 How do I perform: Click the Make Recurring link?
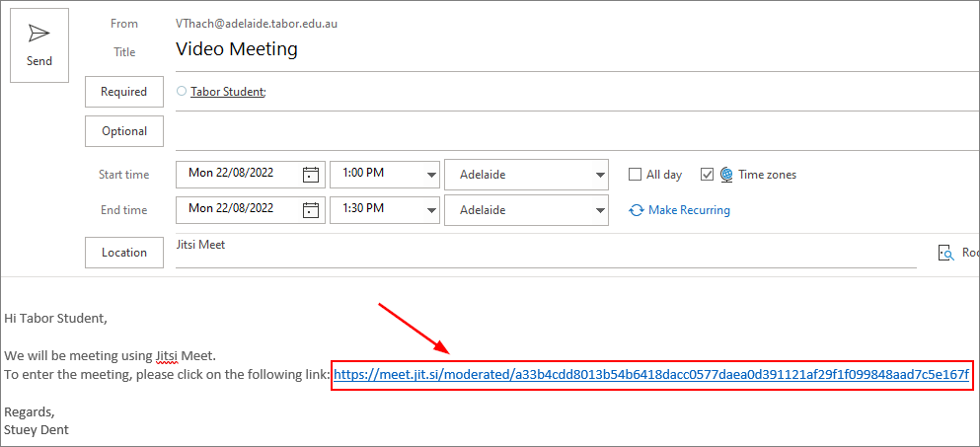click(689, 210)
